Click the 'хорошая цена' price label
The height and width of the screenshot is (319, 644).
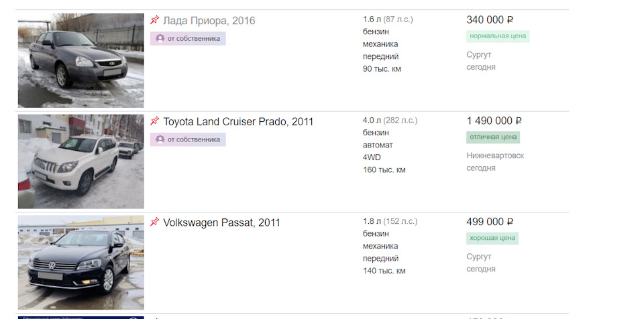click(x=492, y=238)
